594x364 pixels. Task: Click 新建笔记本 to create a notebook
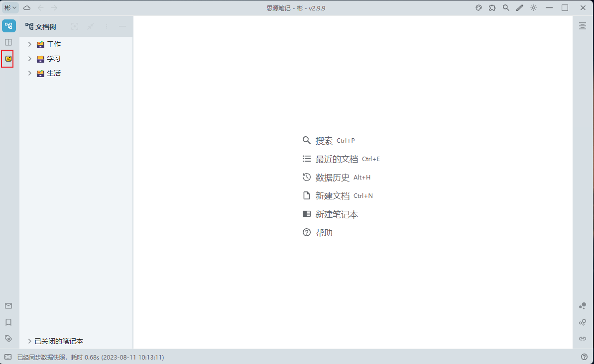click(337, 214)
